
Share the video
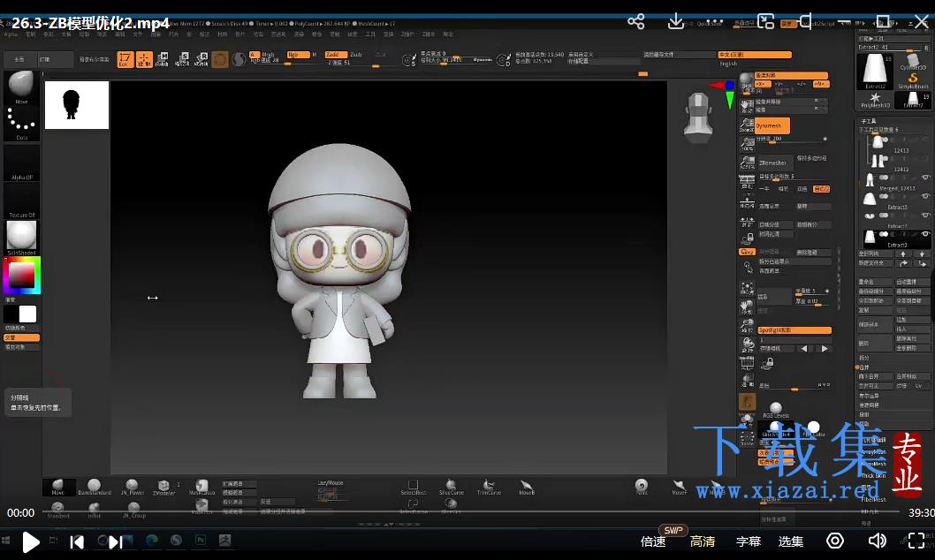coord(636,22)
